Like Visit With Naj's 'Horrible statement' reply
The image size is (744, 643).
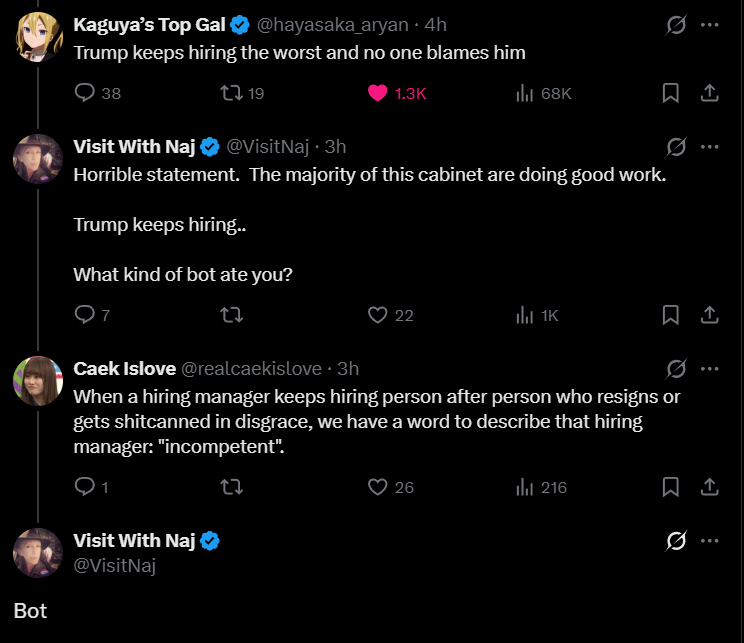point(377,315)
